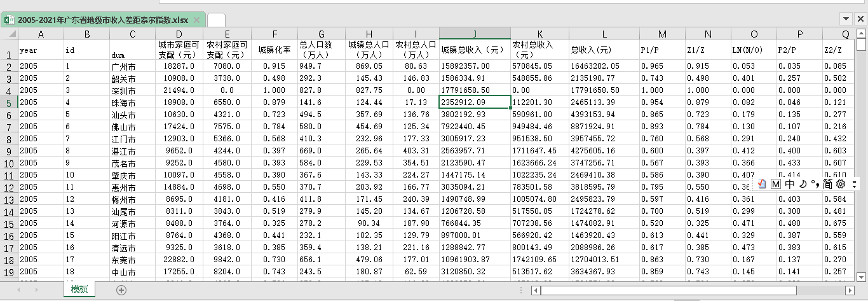Screen dimensions: 868x301
Task: Open IME settings gear icon
Action: pos(840,184)
